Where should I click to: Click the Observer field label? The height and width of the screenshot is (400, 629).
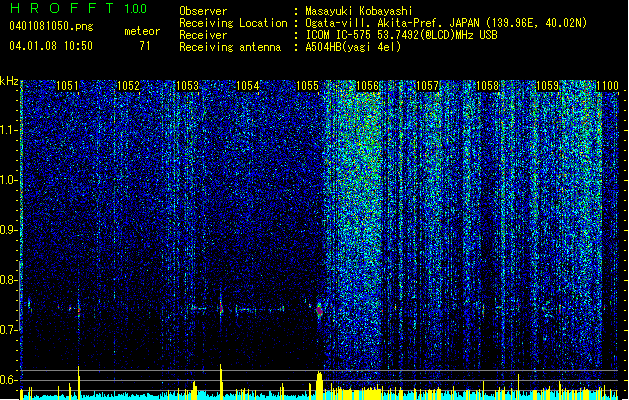(203, 11)
